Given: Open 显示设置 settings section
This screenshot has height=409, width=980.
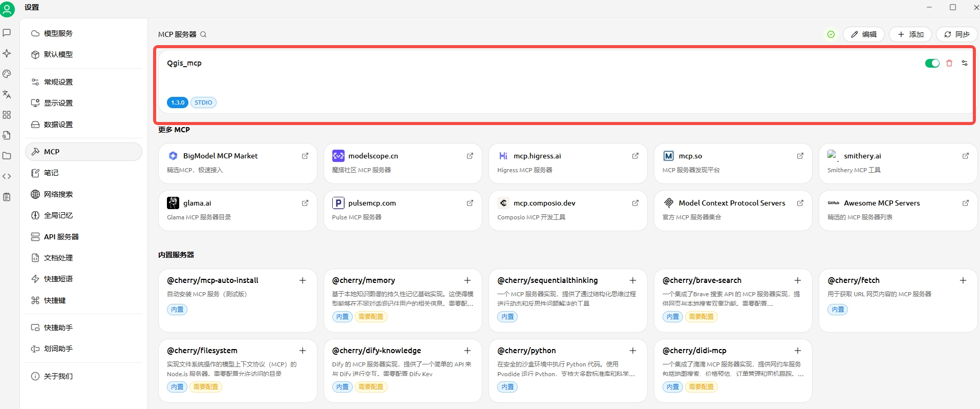Looking at the screenshot, I should (x=83, y=103).
